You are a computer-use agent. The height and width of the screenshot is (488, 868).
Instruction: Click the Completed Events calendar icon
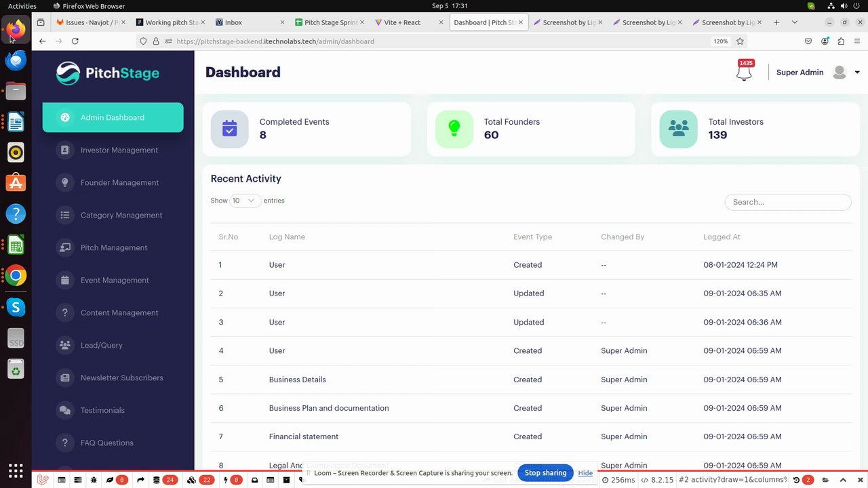tap(230, 129)
